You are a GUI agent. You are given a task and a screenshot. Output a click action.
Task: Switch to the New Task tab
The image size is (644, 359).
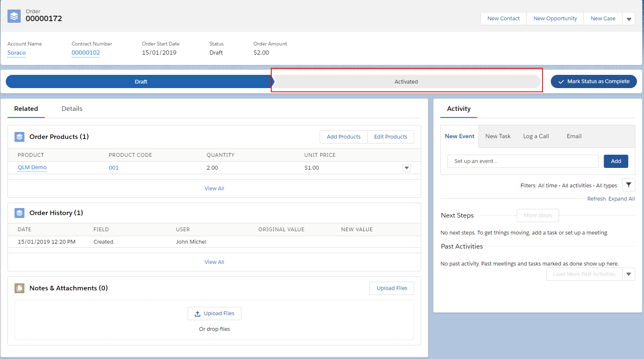[x=498, y=136]
